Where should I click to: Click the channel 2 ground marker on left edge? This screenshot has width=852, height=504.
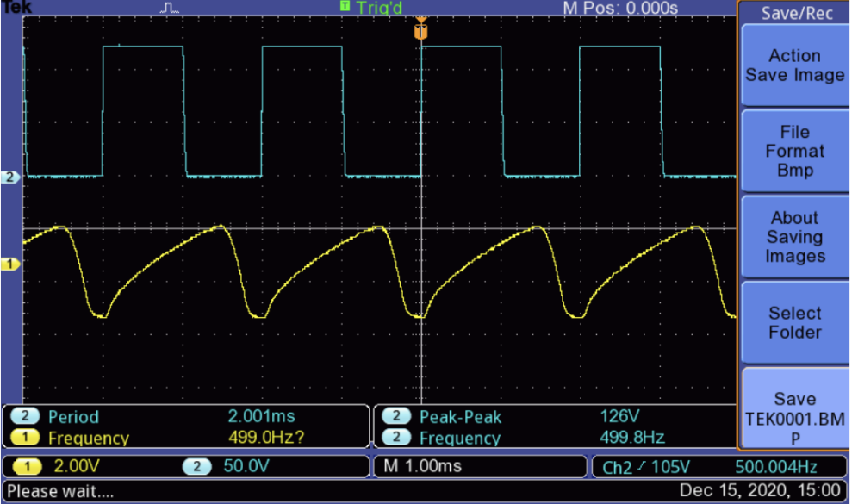(10, 177)
